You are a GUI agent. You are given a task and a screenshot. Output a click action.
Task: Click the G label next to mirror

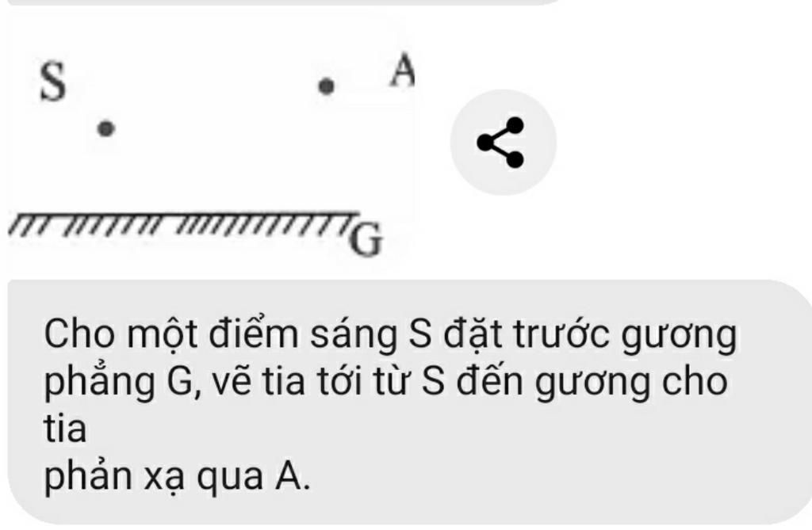366,239
